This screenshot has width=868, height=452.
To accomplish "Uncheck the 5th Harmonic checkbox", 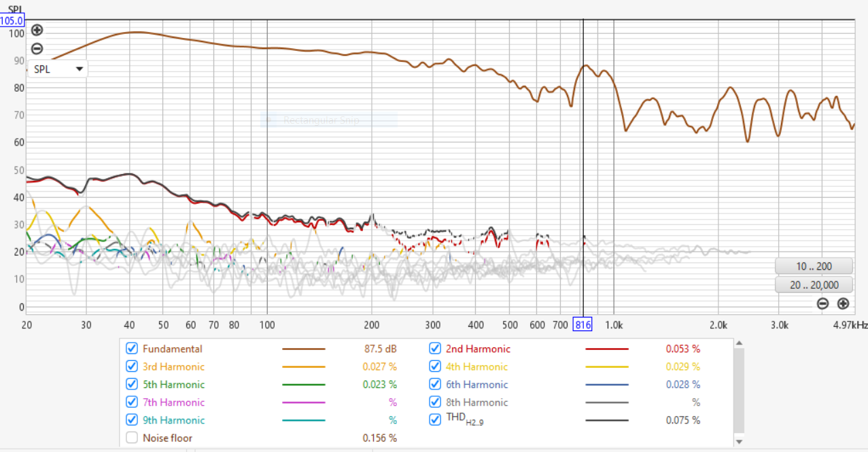I will (x=132, y=384).
